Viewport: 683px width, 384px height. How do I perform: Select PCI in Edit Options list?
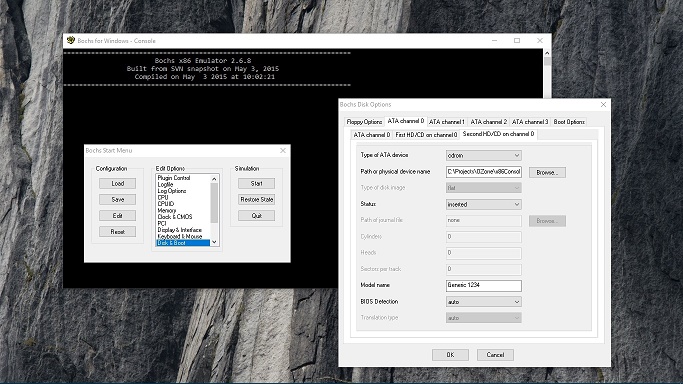tap(183, 223)
